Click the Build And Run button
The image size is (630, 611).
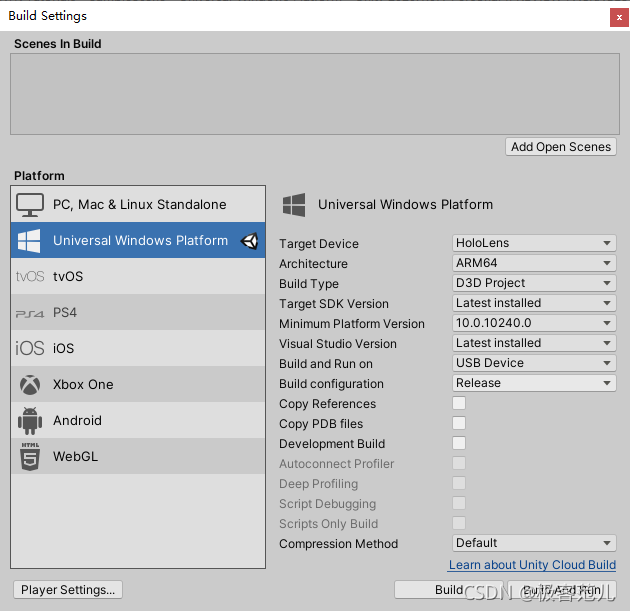pos(562,590)
